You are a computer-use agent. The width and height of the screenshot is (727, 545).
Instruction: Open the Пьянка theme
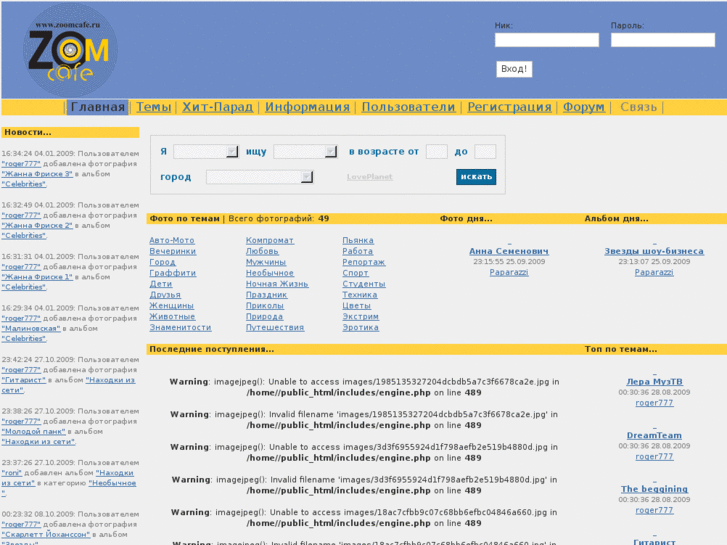(358, 240)
